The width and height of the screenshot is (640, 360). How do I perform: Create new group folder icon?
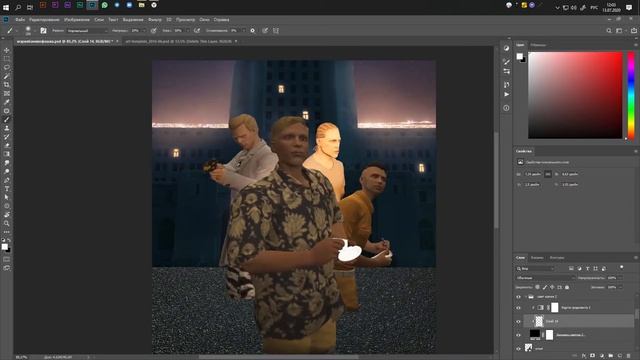[x=611, y=356]
